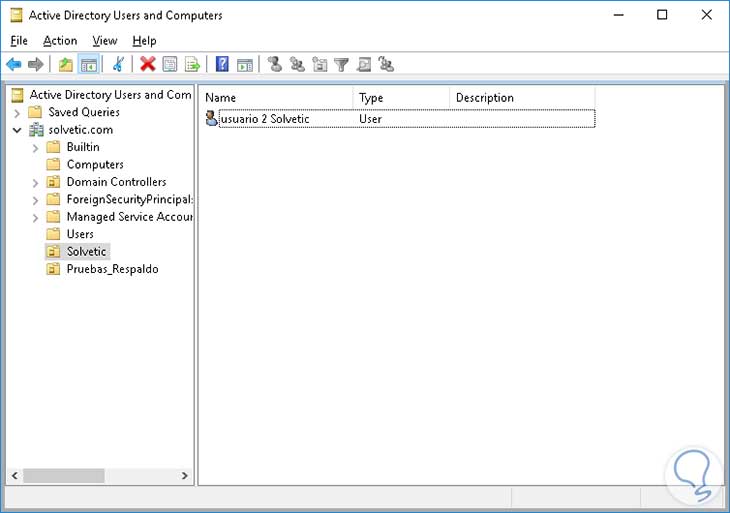
Task: Select the Solvetic organizational unit
Action: (x=87, y=251)
